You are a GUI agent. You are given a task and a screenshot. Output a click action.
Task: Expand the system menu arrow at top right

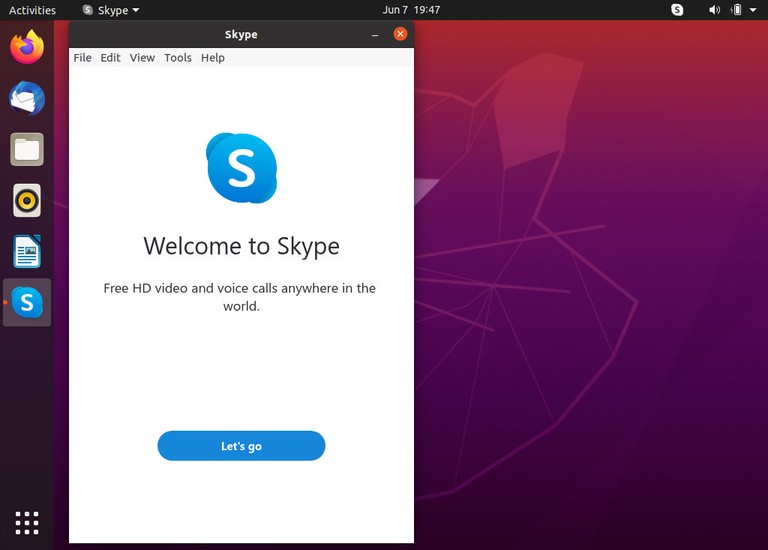pyautogui.click(x=755, y=10)
